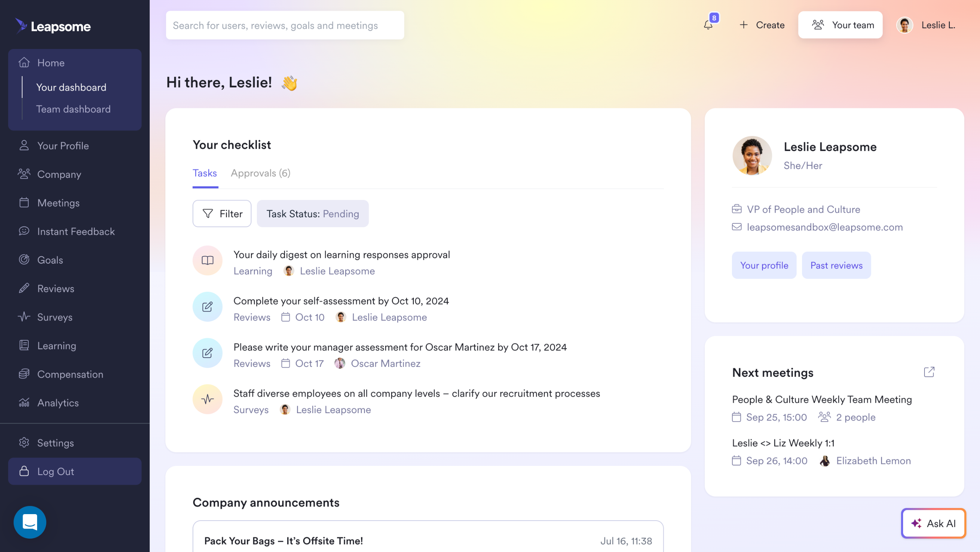Click the Past reviews button
The image size is (980, 552).
point(836,265)
